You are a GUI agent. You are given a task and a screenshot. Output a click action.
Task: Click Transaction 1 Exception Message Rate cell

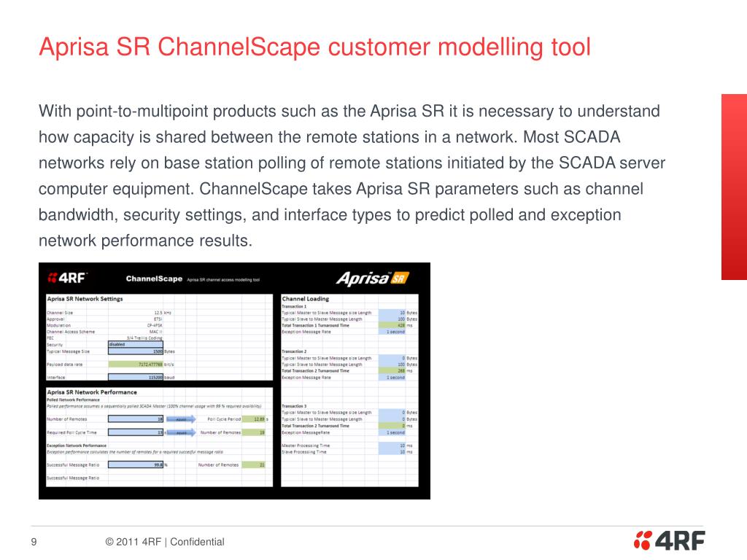392,332
